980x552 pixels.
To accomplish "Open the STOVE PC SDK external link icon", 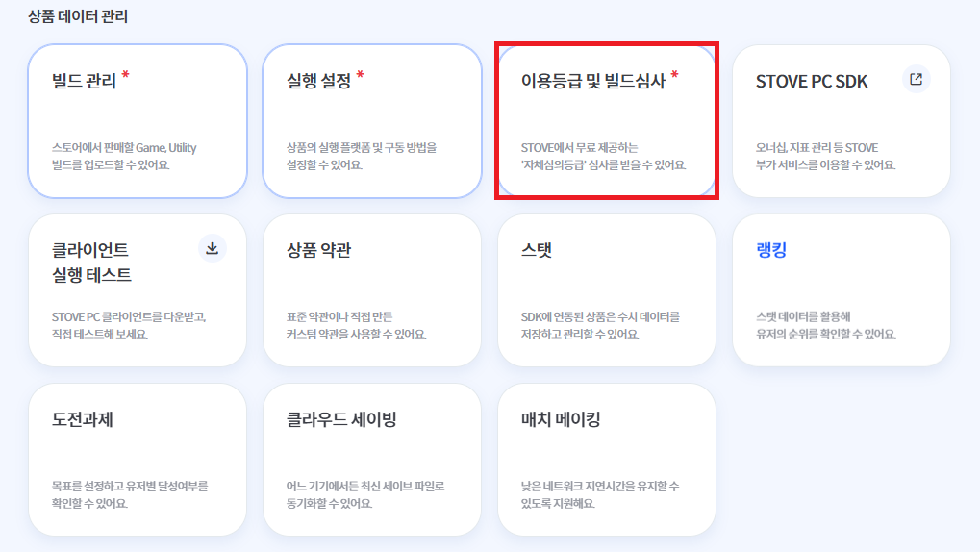I will tap(917, 80).
